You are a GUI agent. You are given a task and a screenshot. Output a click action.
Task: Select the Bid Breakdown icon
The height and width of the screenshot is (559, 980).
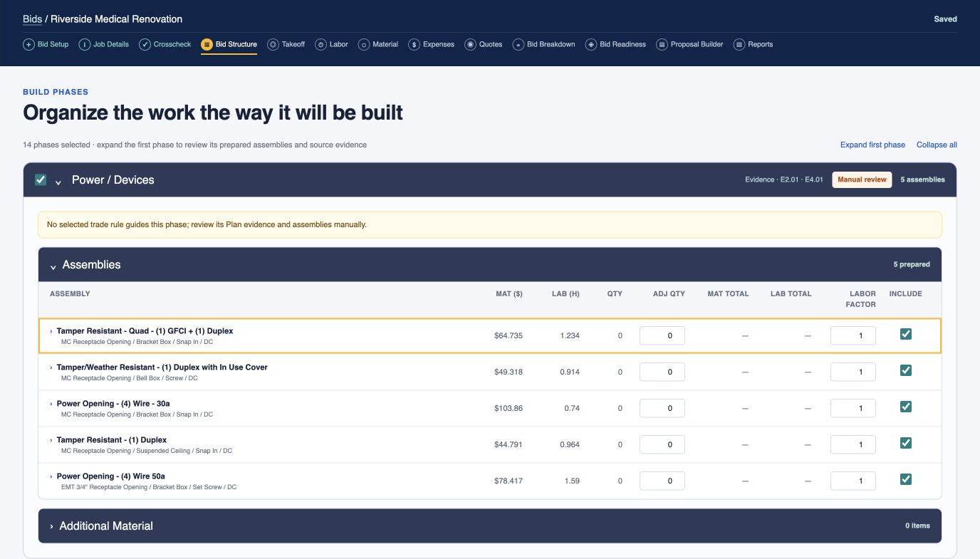(x=518, y=44)
